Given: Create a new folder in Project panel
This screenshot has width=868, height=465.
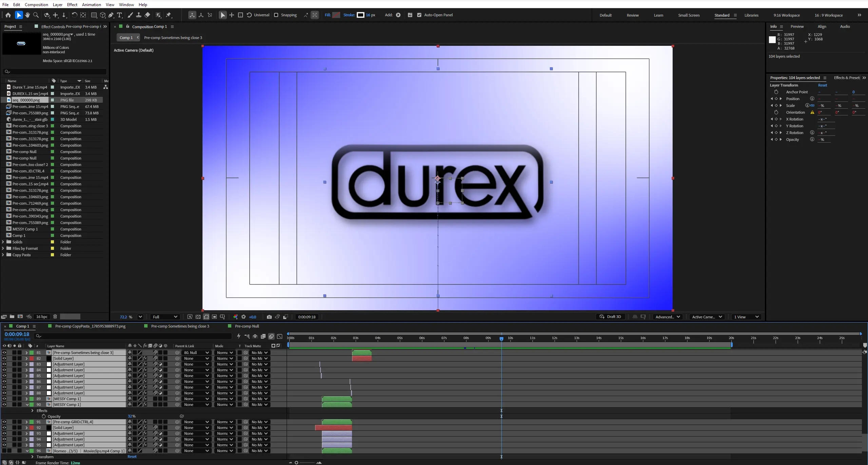Looking at the screenshot, I should point(12,317).
